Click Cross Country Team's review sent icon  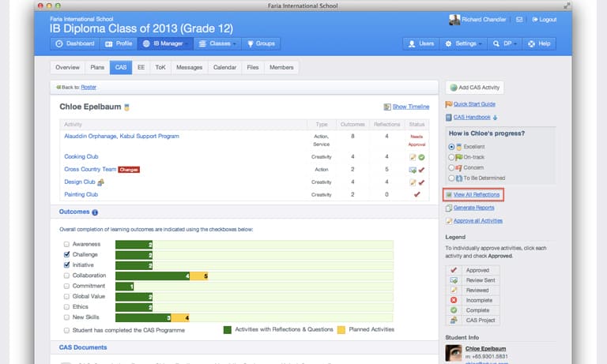pyautogui.click(x=413, y=170)
